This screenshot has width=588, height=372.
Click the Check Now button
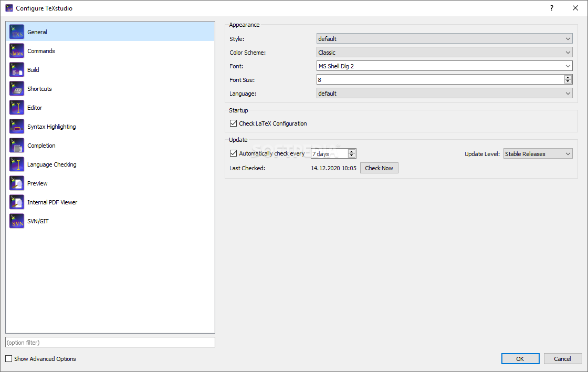point(379,168)
